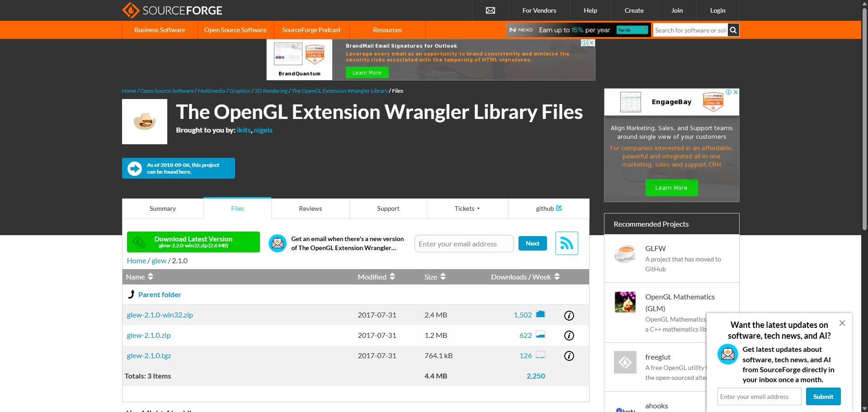868x412 pixels.
Task: Open info icon for glew-2.1.0-win32.zip
Action: click(569, 315)
